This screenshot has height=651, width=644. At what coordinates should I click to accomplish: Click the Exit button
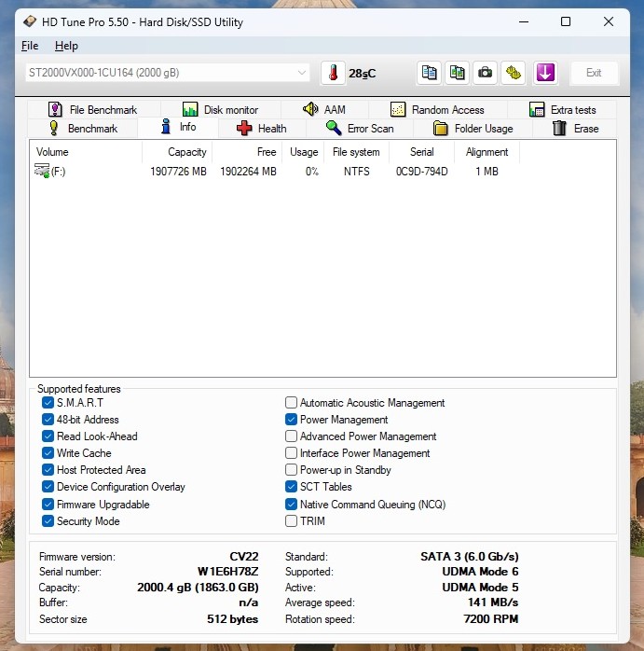coord(594,73)
